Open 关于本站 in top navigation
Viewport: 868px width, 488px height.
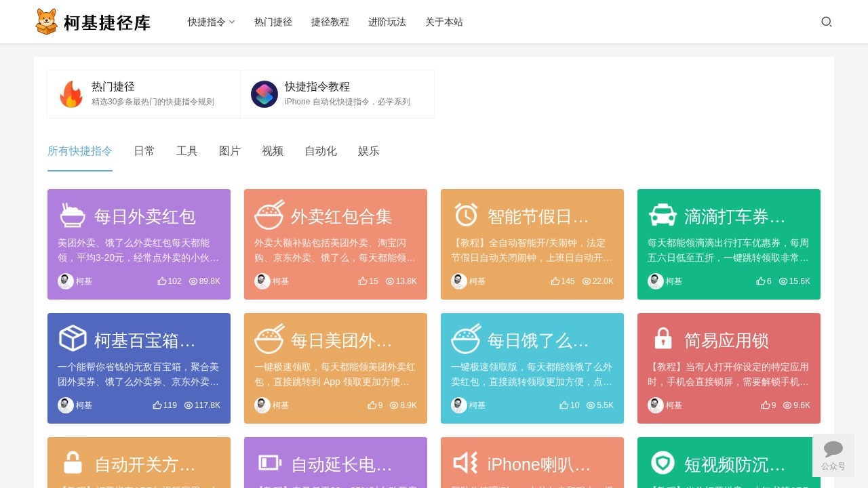tap(444, 22)
